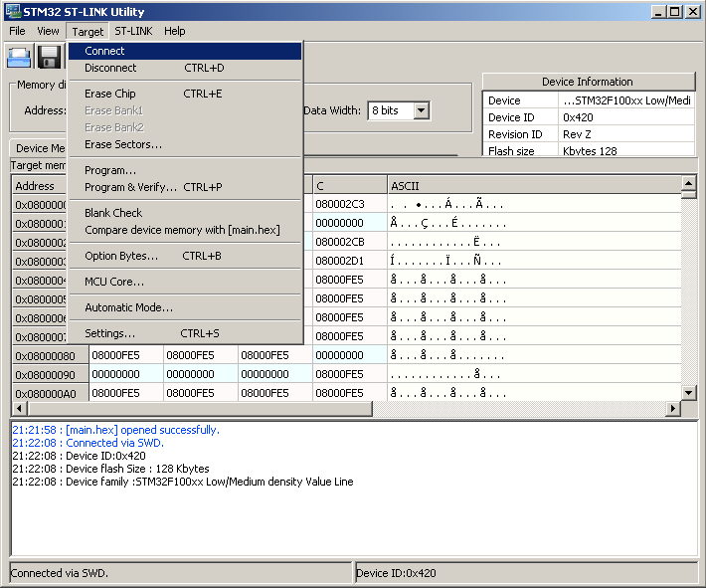Select Erase Chip menu entry
706x588 pixels.
click(110, 94)
